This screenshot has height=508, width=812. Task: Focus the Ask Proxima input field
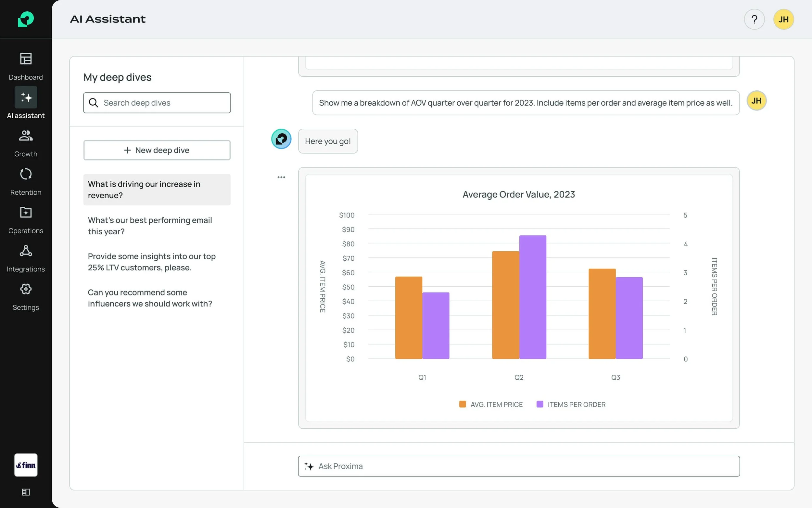tap(519, 466)
